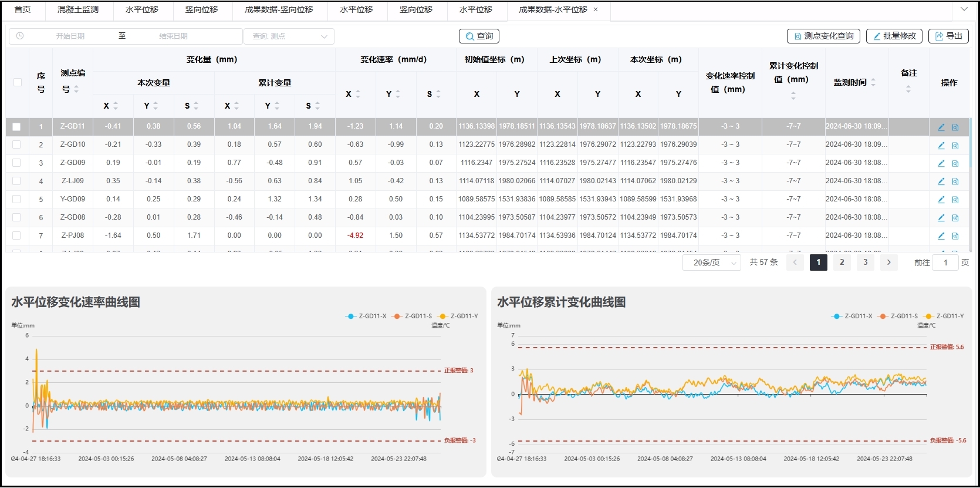Image resolution: width=980 pixels, height=488 pixels.
Task: Toggle Z-GD11-X legend in rate chart
Action: coord(366,316)
